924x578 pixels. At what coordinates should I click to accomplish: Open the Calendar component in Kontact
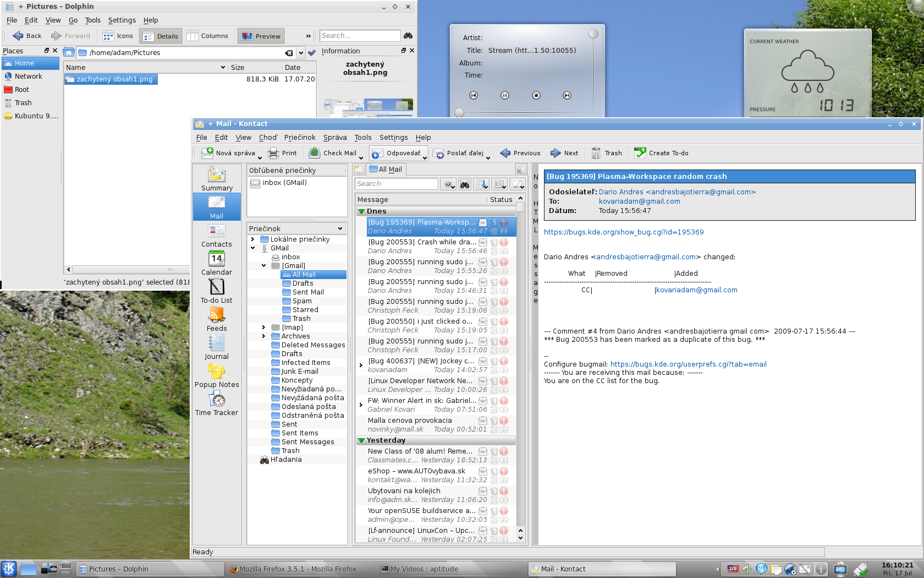pyautogui.click(x=217, y=263)
